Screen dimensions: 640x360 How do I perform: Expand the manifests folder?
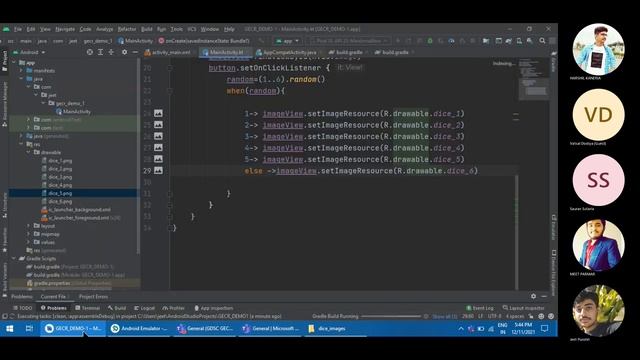(x=21, y=71)
